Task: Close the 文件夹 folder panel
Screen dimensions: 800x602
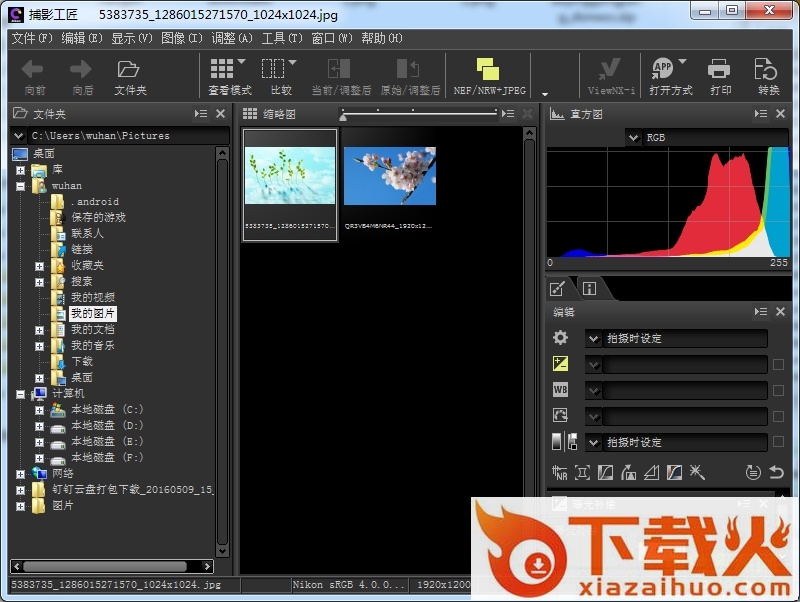Action: coord(220,114)
